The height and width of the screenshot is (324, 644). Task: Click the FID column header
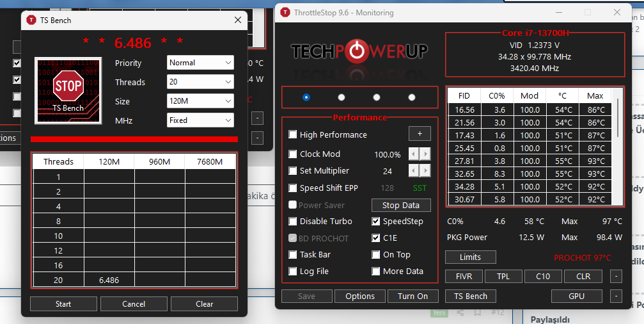pyautogui.click(x=464, y=96)
